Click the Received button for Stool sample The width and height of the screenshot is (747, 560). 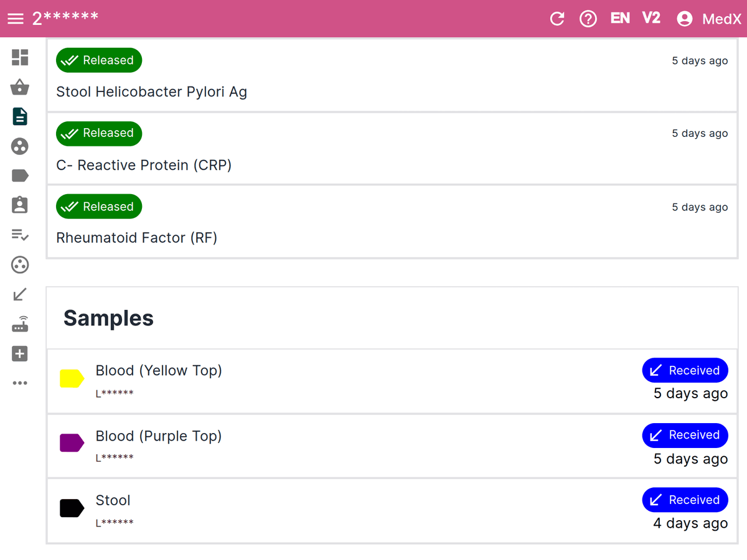685,500
